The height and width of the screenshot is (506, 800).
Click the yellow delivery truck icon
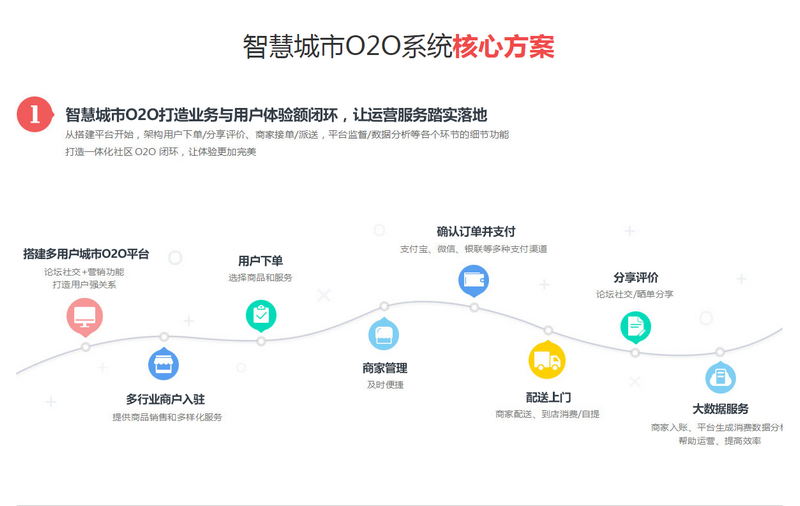[x=547, y=360]
